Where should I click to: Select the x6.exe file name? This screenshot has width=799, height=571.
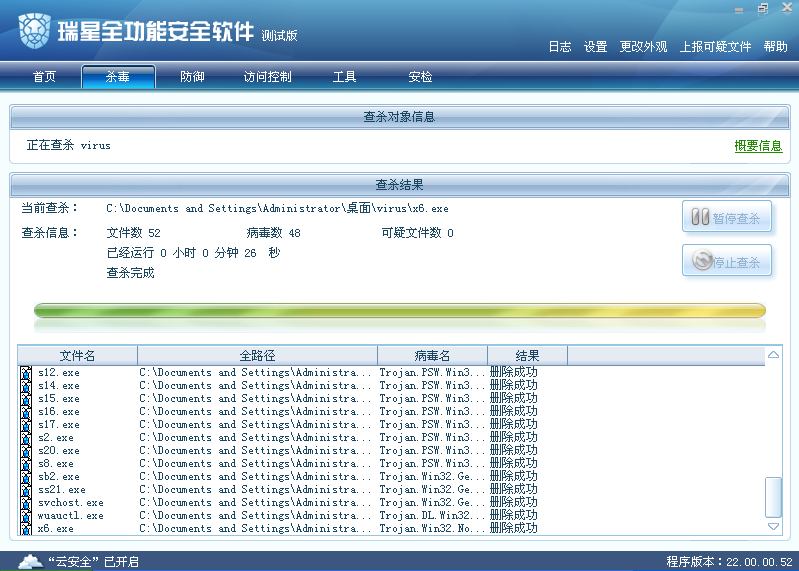[56, 529]
